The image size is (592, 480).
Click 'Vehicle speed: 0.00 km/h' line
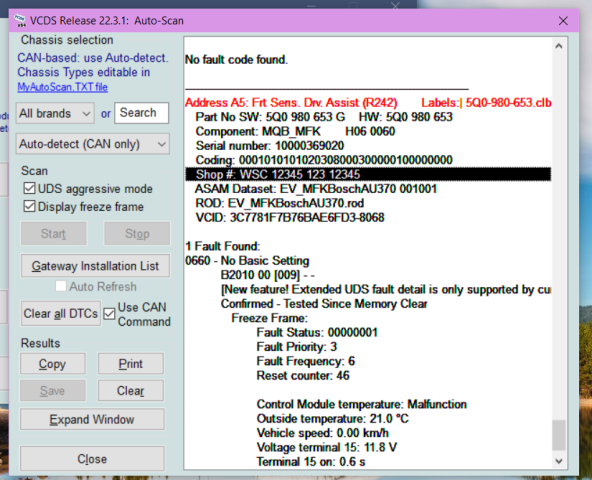[323, 433]
